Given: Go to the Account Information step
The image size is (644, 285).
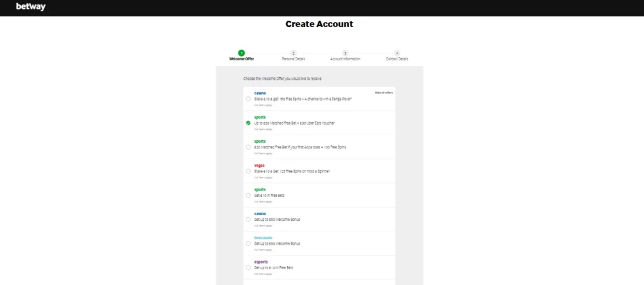Looking at the screenshot, I should click(345, 55).
